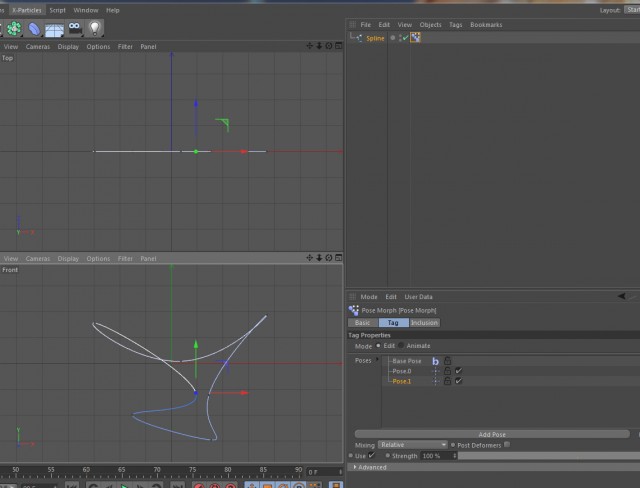Click the Strength keyframe dot

point(387,455)
